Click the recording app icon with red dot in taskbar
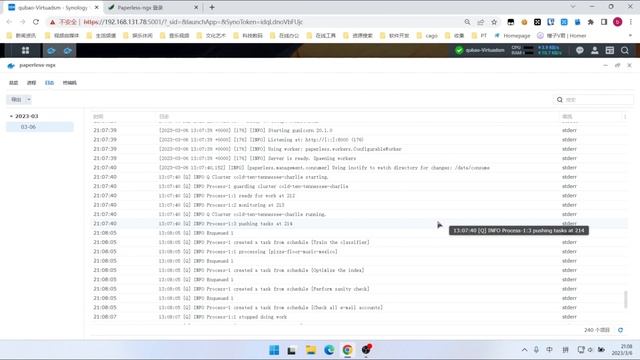The image size is (640, 360). (366, 349)
